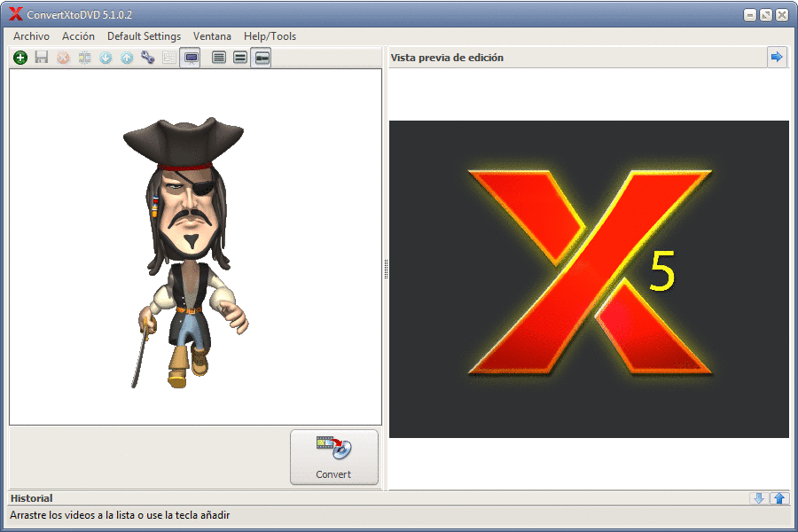
Task: Click the Historial label
Action: click(32, 498)
